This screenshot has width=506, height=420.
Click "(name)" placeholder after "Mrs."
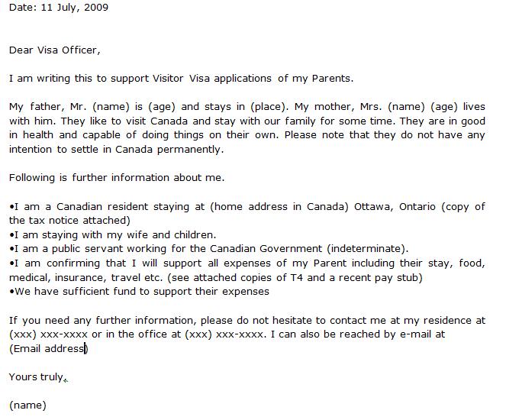coord(406,107)
